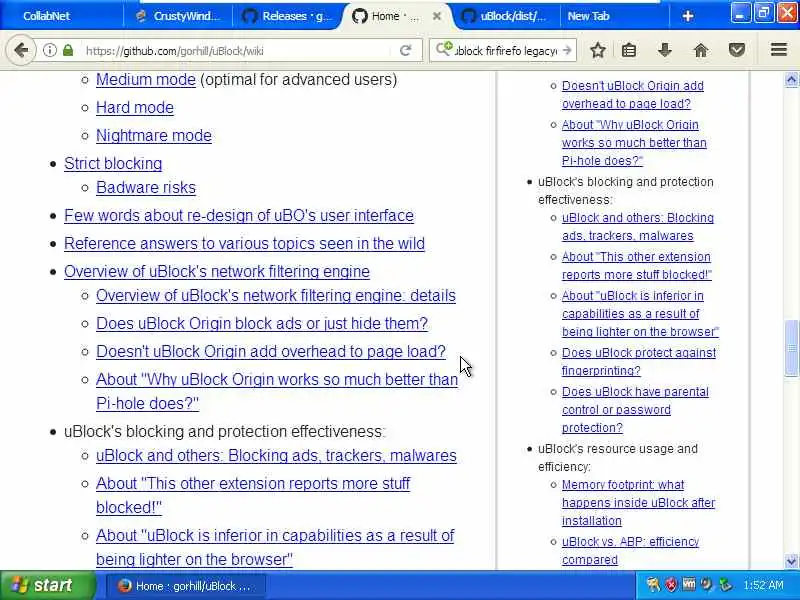Viewport: 800px width, 600px height.
Task: Switch to the CollabNet tab
Action: pos(62,16)
